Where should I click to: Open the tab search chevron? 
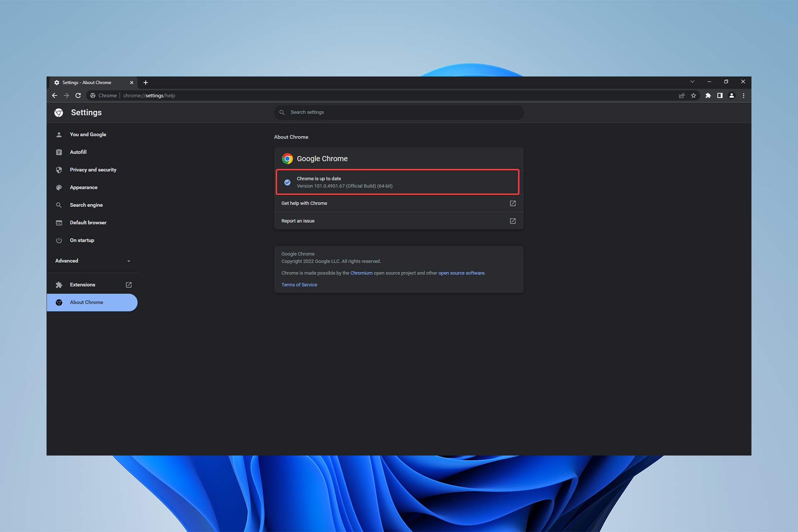(x=692, y=82)
